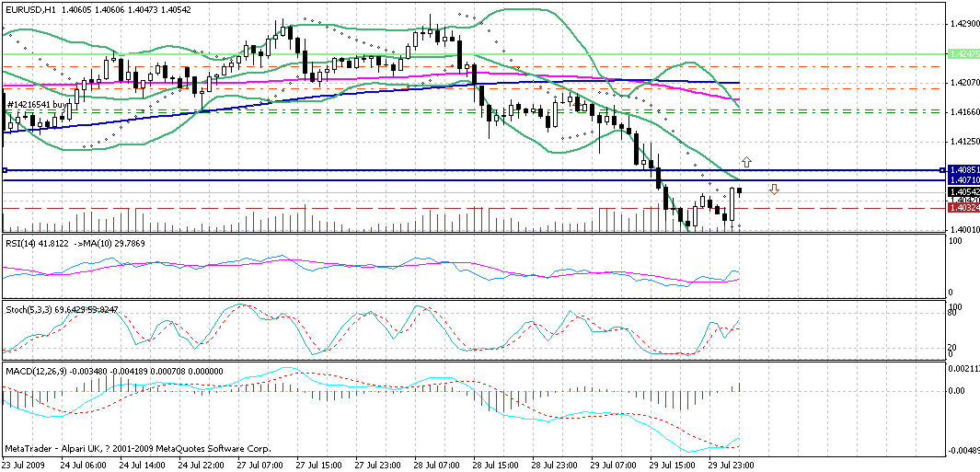Select the dark blue horizontal line at 1.40710
Image resolution: width=980 pixels, height=472 pixels.
click(x=474, y=180)
